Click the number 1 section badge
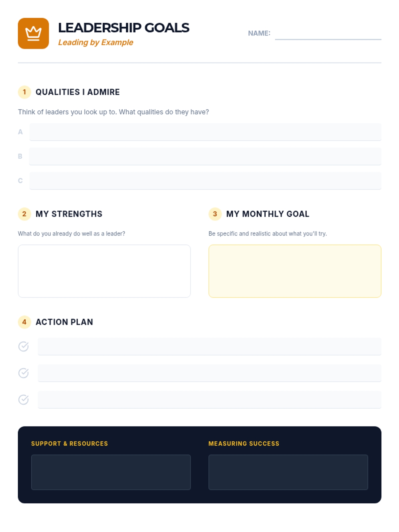 (24, 92)
